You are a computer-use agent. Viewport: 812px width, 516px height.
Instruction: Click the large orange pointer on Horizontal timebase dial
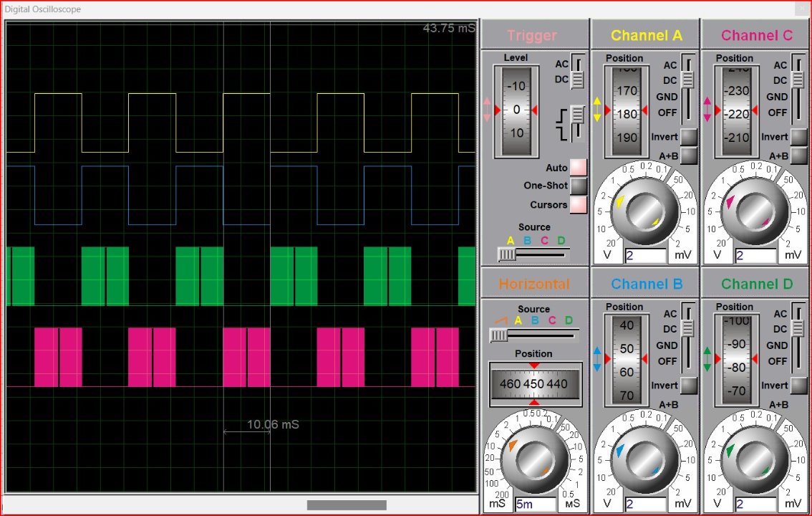tap(512, 444)
